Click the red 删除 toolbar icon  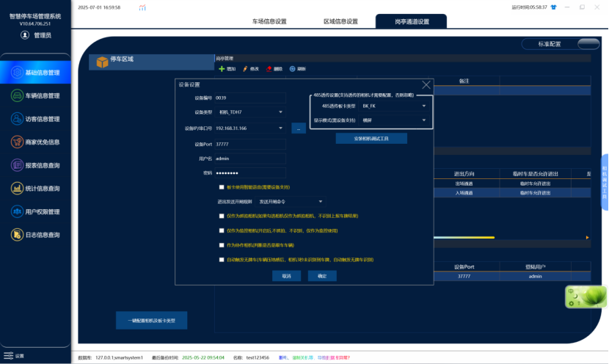pos(269,69)
